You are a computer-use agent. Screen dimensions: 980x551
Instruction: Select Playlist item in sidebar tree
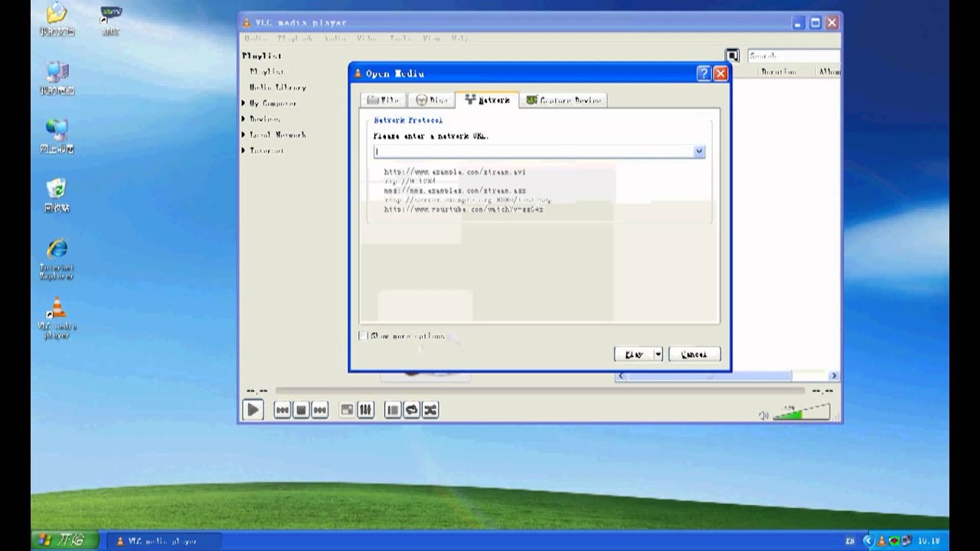[266, 71]
